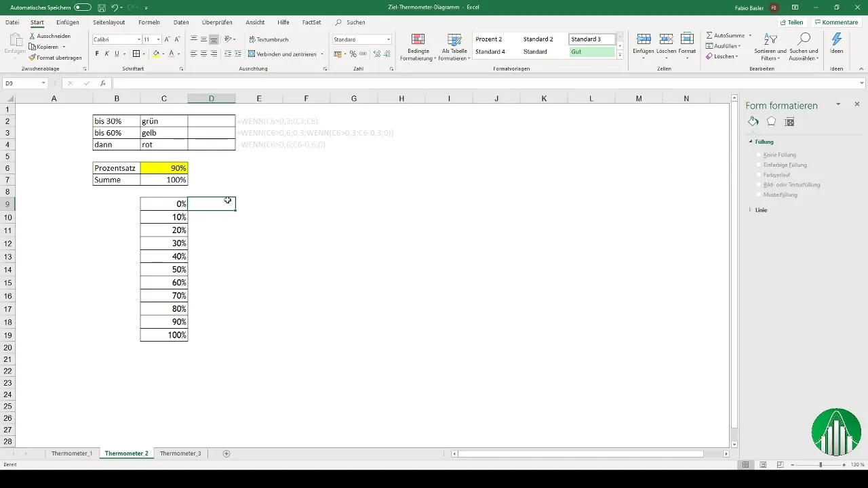Open Fill & Line bucket tab in pane

pyautogui.click(x=753, y=122)
